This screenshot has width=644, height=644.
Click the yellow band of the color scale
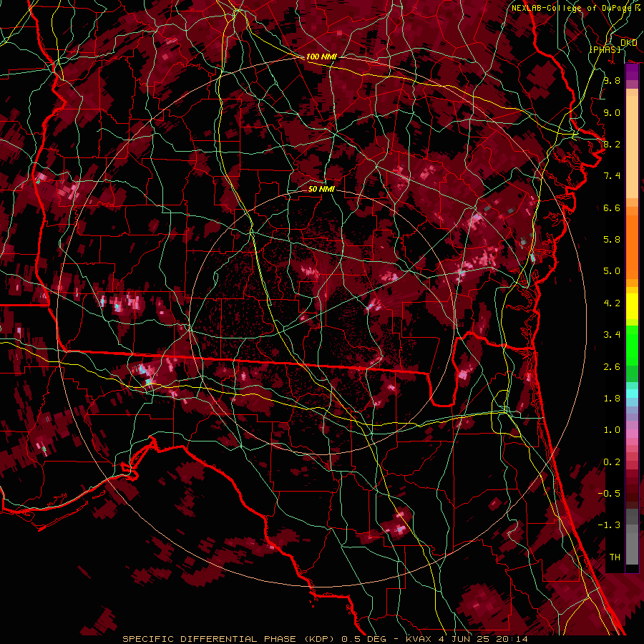click(x=632, y=306)
